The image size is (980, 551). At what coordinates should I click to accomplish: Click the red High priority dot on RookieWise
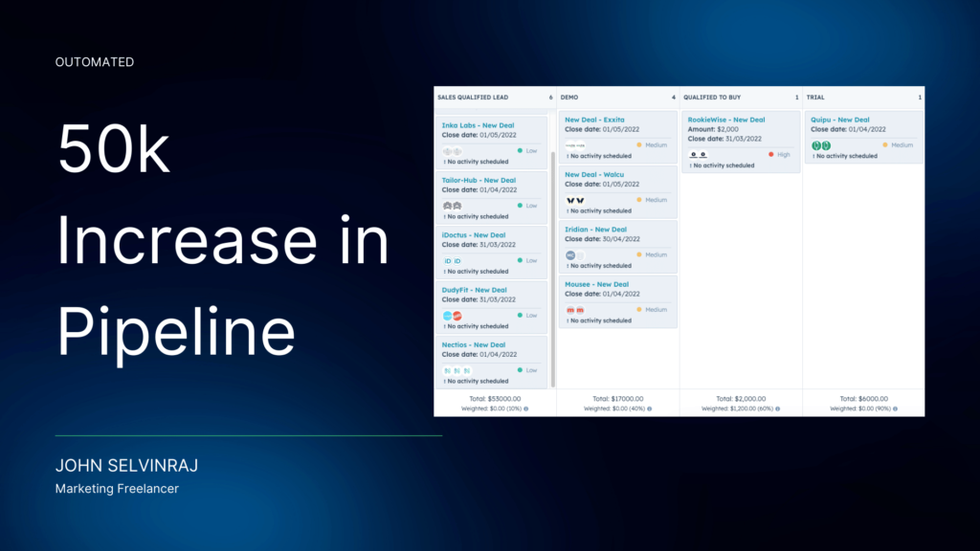click(771, 154)
